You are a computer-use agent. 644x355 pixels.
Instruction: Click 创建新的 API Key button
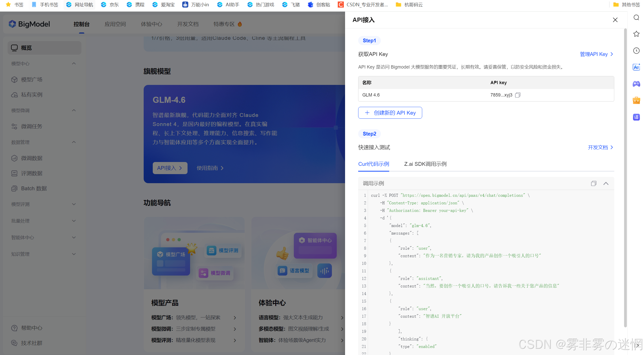[x=390, y=113]
